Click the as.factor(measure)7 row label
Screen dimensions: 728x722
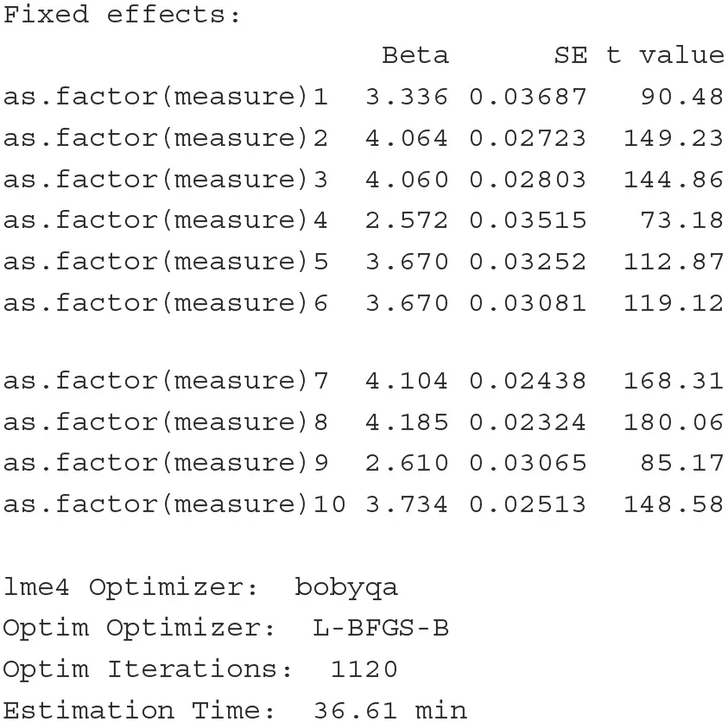click(x=166, y=381)
